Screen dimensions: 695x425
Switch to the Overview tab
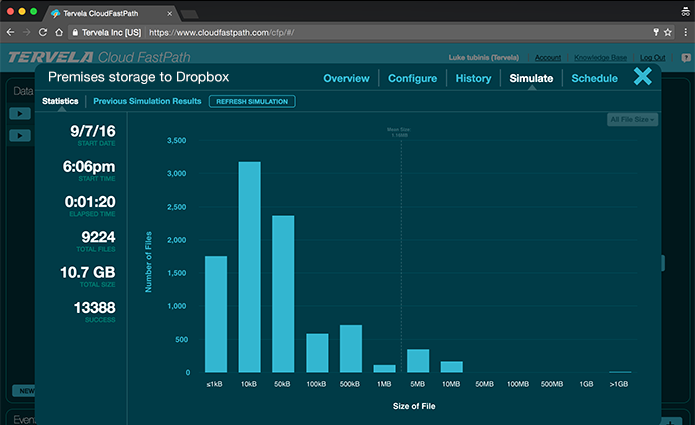(x=346, y=78)
